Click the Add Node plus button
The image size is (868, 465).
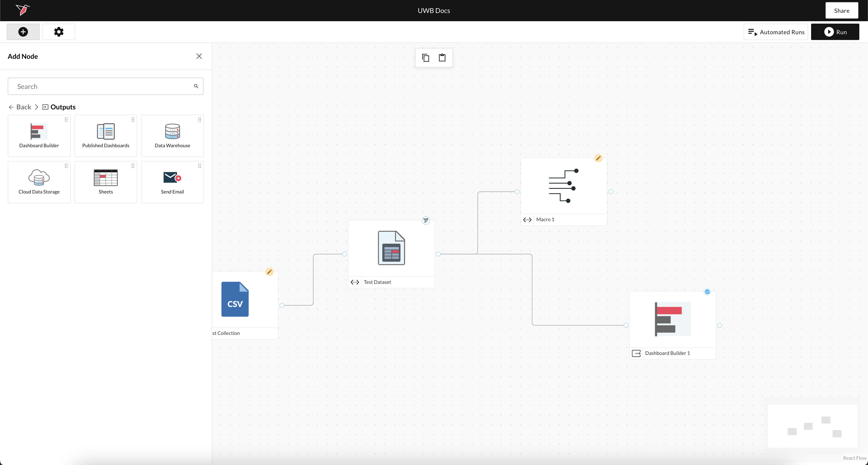click(x=23, y=32)
